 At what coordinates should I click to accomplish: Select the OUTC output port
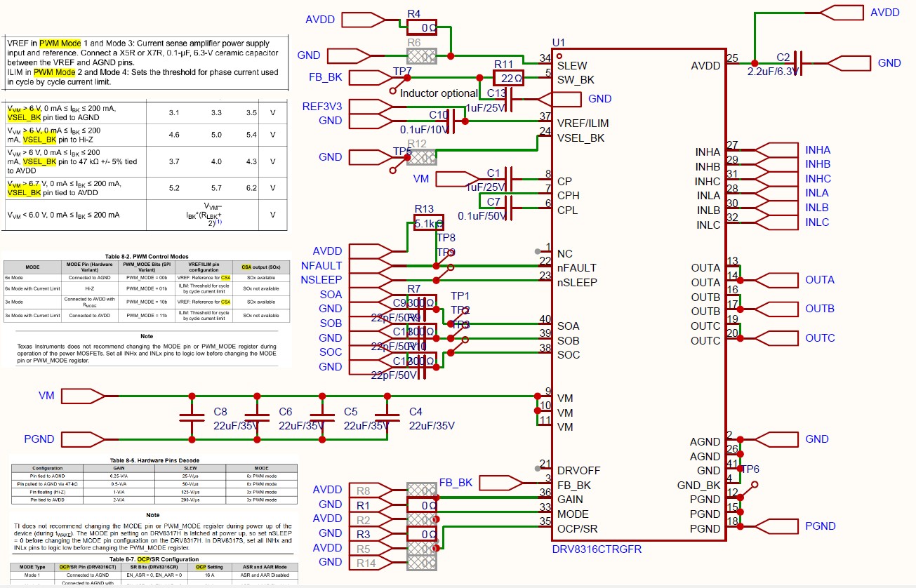(777, 338)
